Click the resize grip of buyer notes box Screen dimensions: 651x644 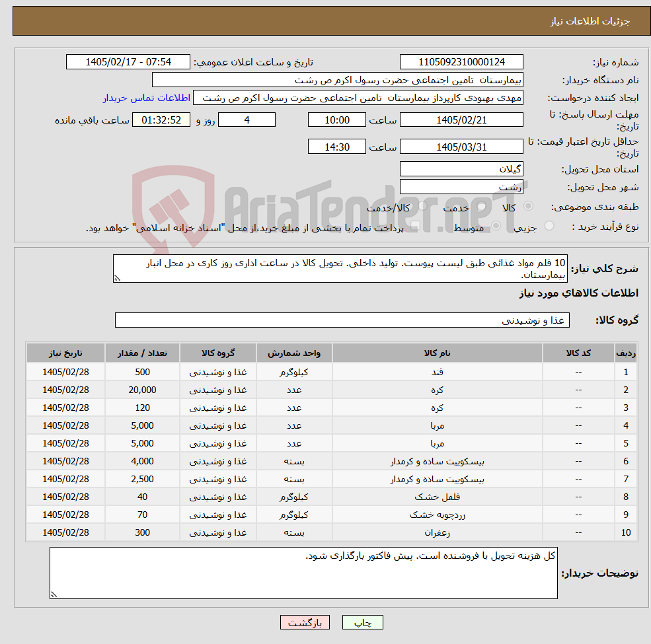click(54, 594)
